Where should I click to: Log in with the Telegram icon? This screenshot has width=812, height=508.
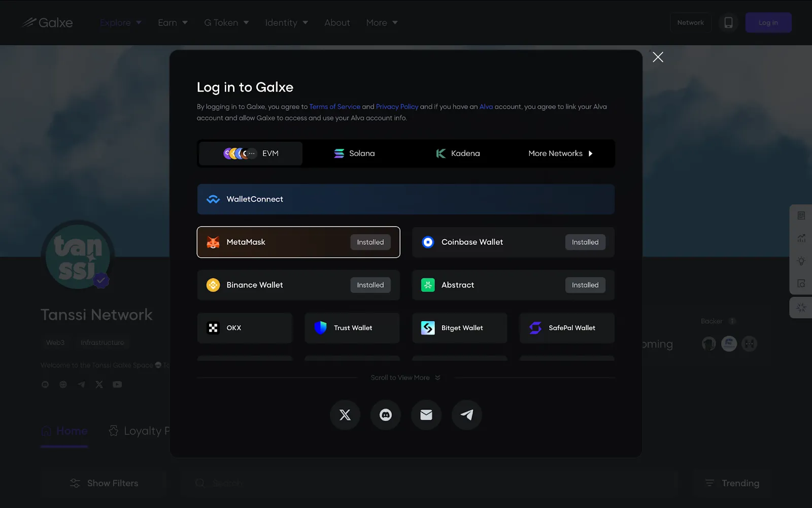click(x=467, y=415)
